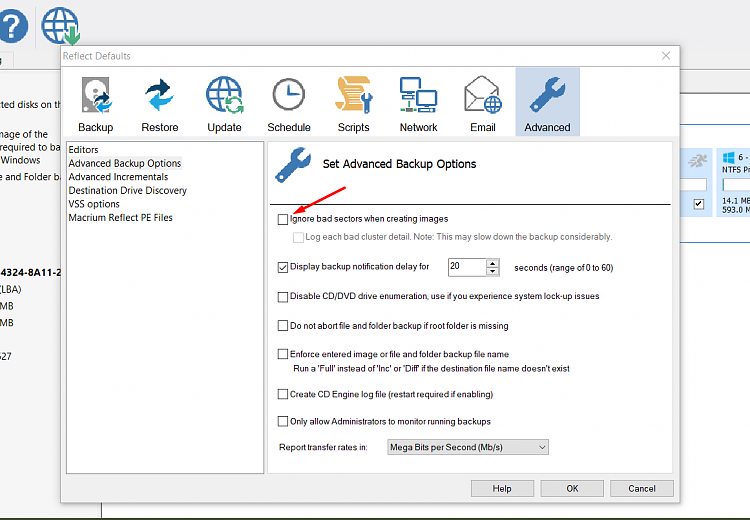Enable Create CD Engine log file
This screenshot has width=750, height=520.
283,395
